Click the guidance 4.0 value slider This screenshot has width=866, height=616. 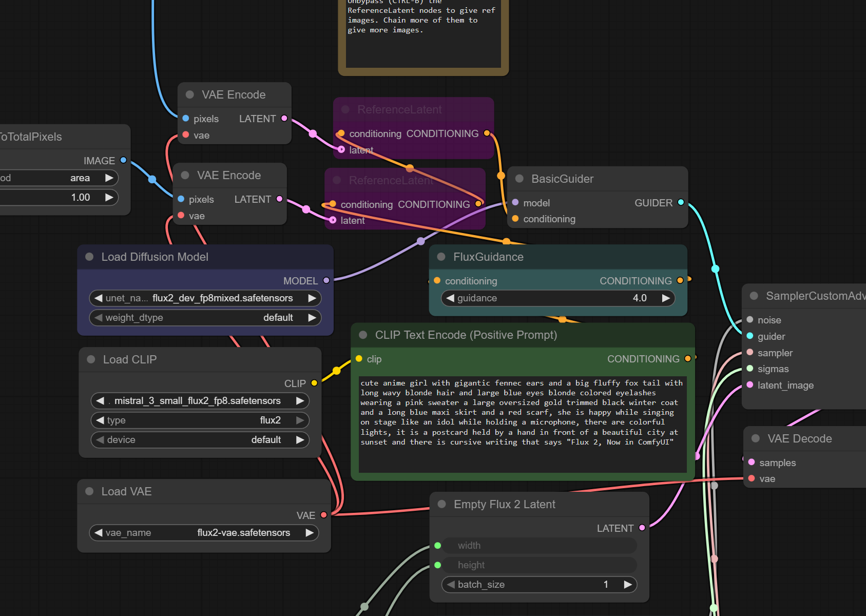[558, 298]
